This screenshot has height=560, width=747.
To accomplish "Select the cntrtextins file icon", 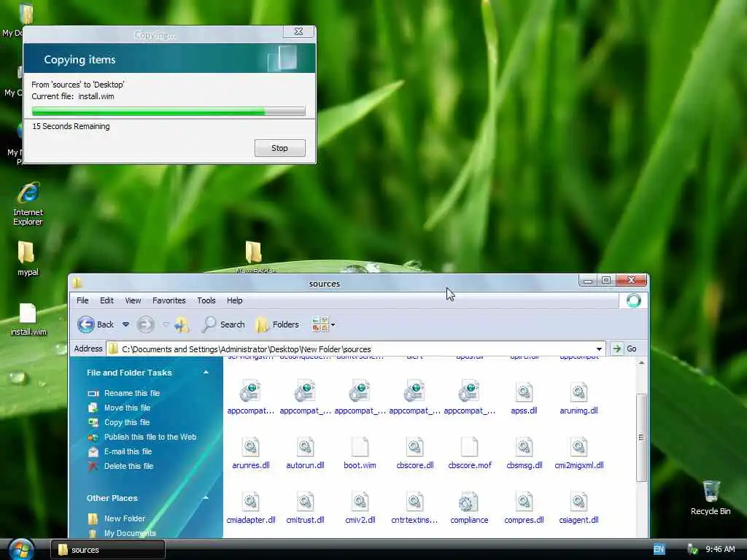I will (x=415, y=502).
